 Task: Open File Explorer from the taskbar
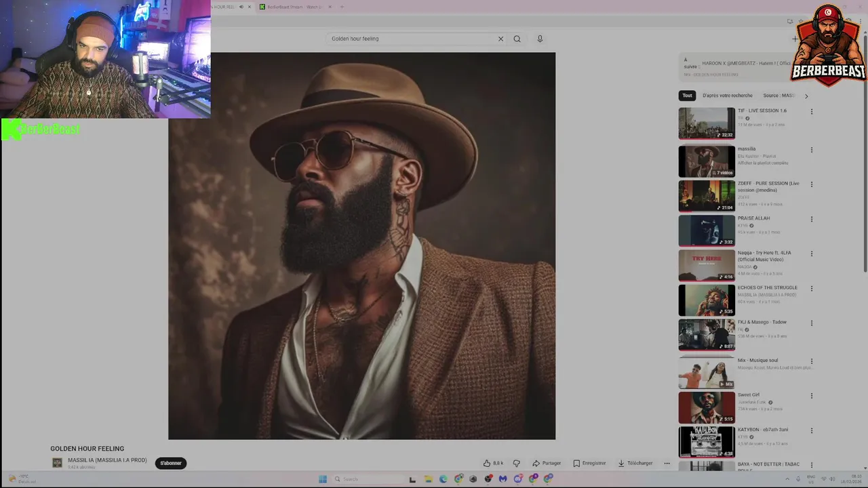[x=428, y=479]
